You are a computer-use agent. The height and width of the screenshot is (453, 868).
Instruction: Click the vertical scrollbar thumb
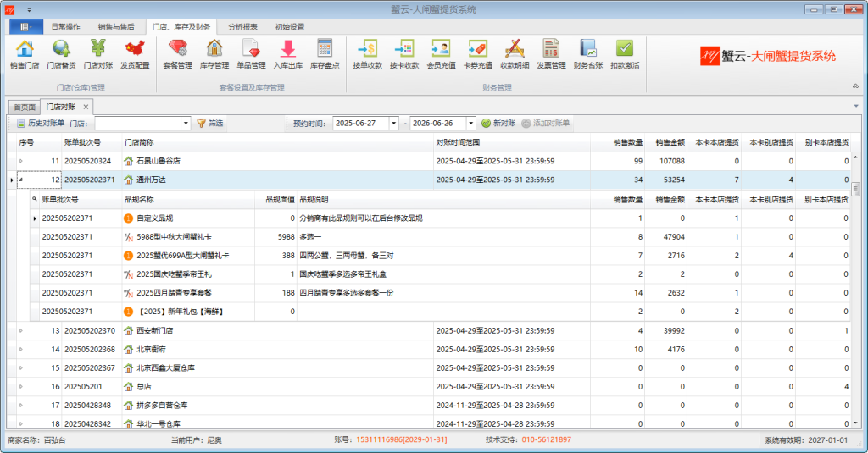click(856, 189)
